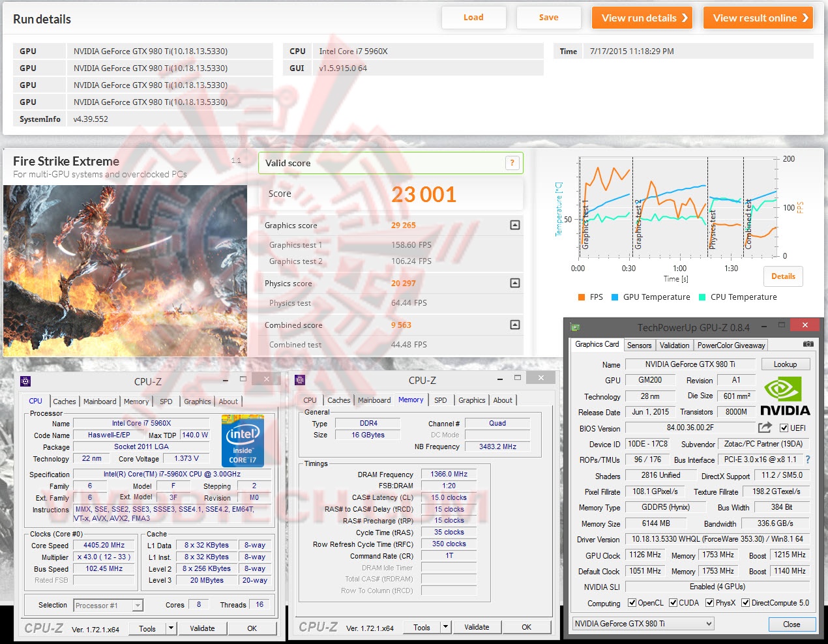Click the Memory Size 6144 MB field

pos(655,523)
